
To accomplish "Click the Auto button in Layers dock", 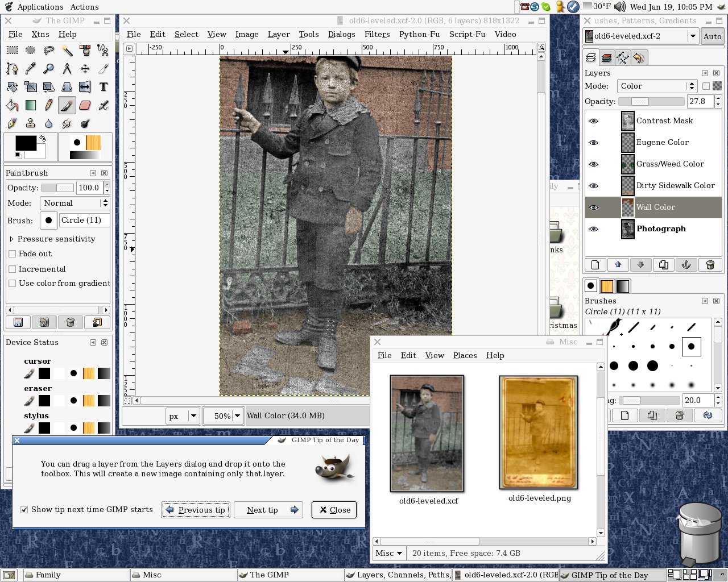I will pos(712,36).
